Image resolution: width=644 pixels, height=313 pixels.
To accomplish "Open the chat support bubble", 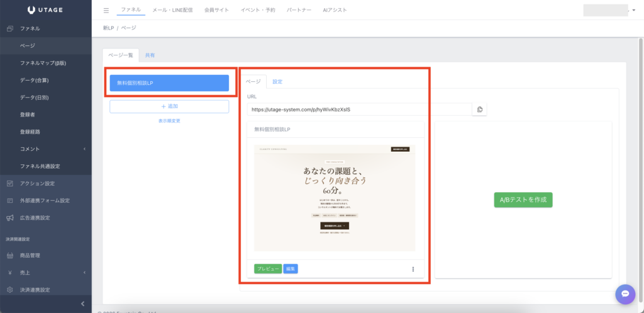I will point(625,294).
